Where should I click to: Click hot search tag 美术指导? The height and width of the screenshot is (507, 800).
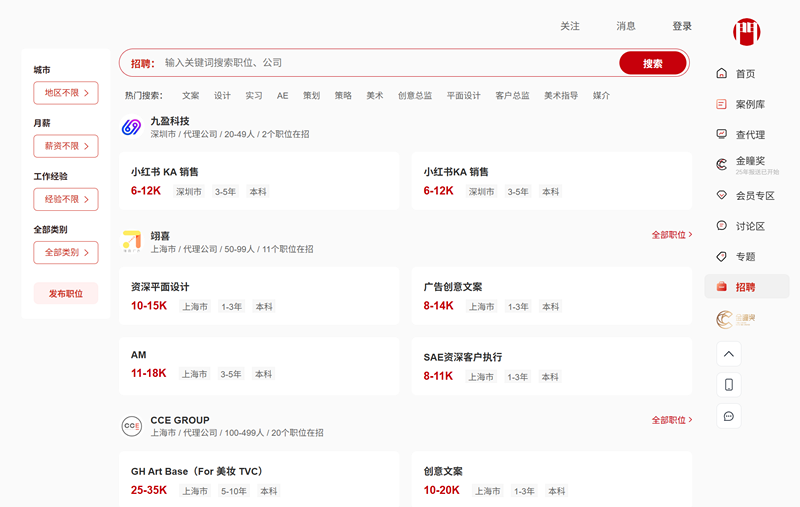tap(561, 95)
